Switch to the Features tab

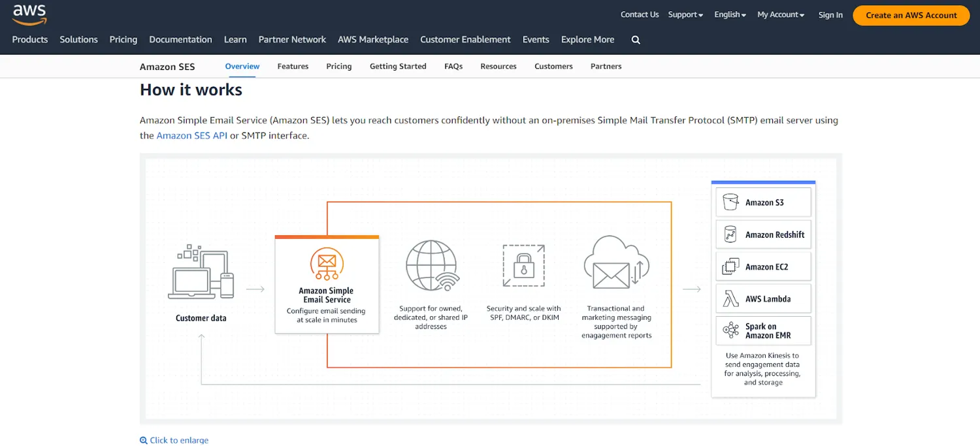click(x=293, y=66)
